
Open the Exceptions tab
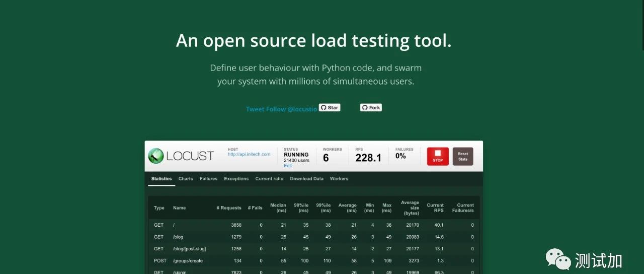click(x=236, y=179)
